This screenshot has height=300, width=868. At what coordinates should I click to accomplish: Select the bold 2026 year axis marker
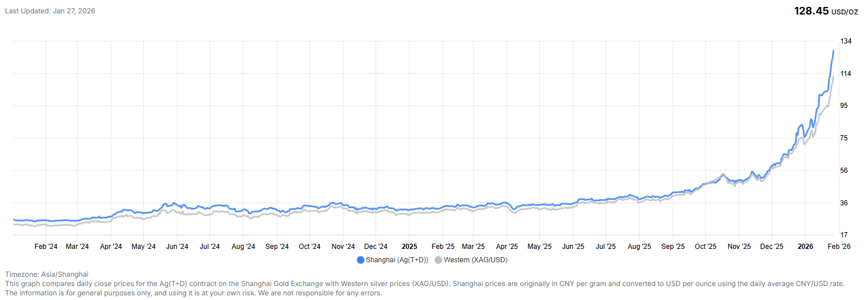click(x=805, y=247)
